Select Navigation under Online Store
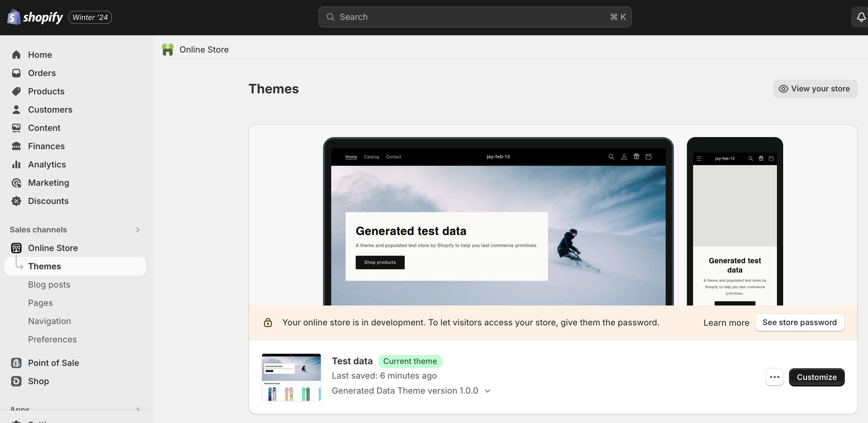868x423 pixels. click(50, 321)
